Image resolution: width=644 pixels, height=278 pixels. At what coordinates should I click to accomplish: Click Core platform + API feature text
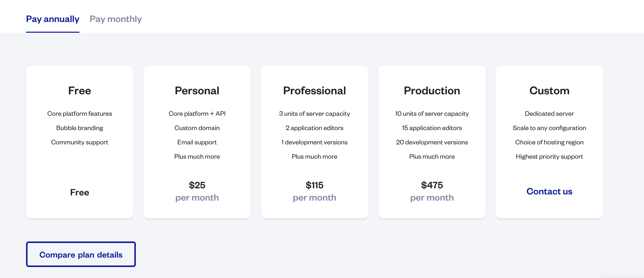click(x=197, y=113)
